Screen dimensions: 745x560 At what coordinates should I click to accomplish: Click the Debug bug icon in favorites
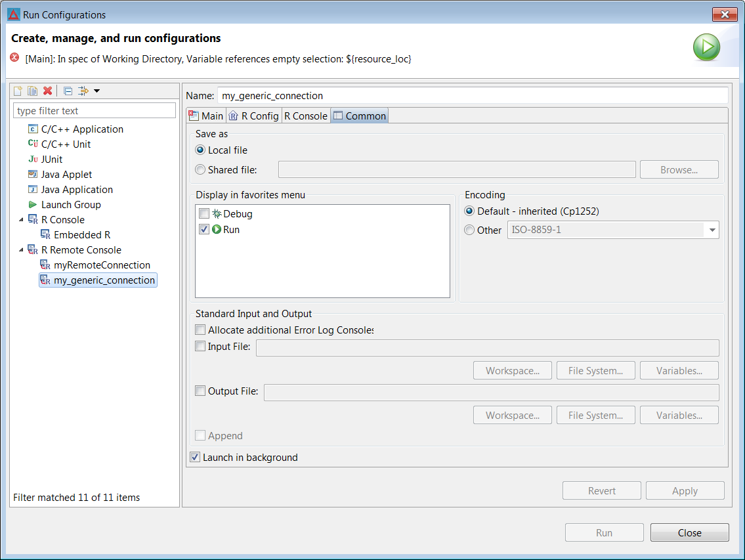tap(217, 213)
